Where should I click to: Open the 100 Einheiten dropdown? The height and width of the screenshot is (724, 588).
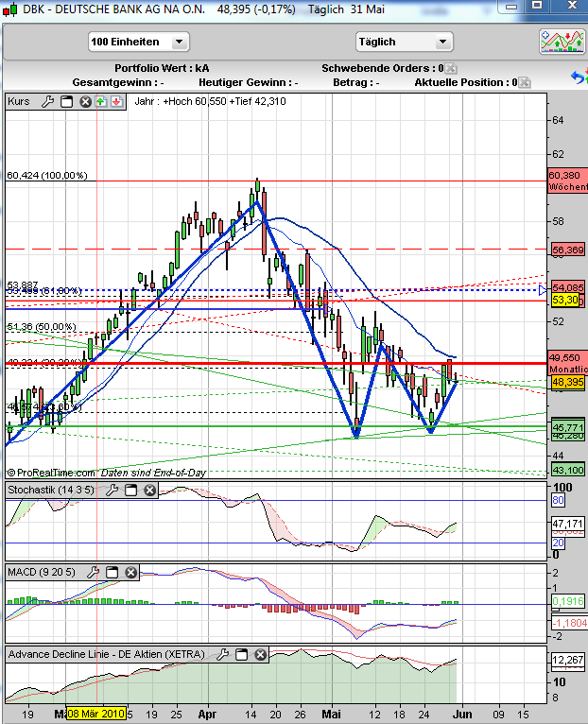(139, 42)
